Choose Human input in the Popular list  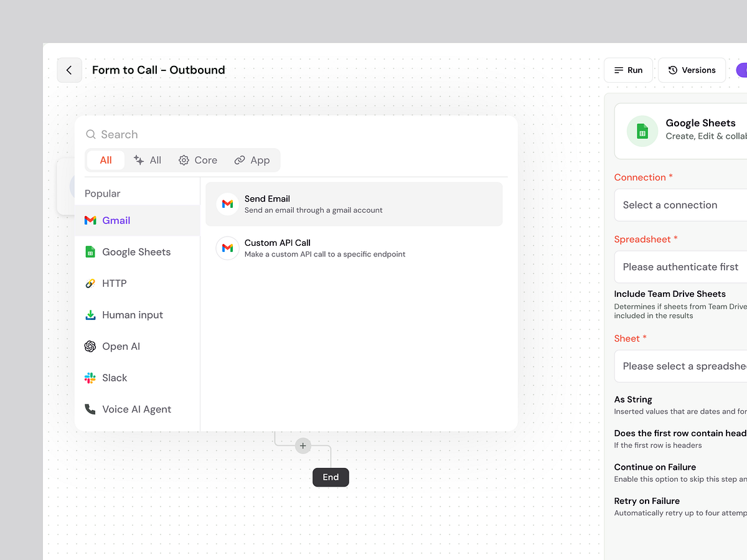coord(137,315)
